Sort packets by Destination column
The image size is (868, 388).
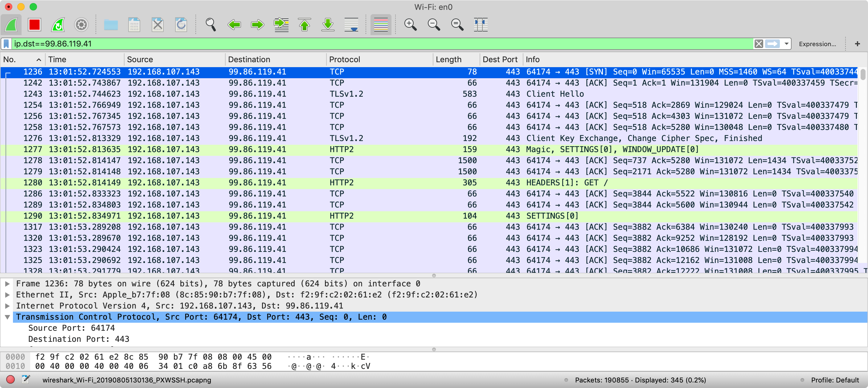click(x=276, y=59)
